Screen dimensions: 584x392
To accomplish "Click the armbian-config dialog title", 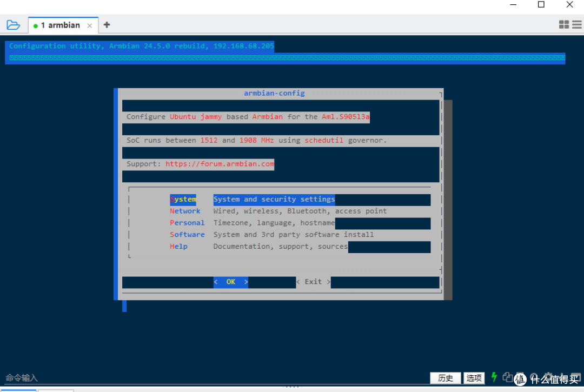I will pyautogui.click(x=275, y=93).
